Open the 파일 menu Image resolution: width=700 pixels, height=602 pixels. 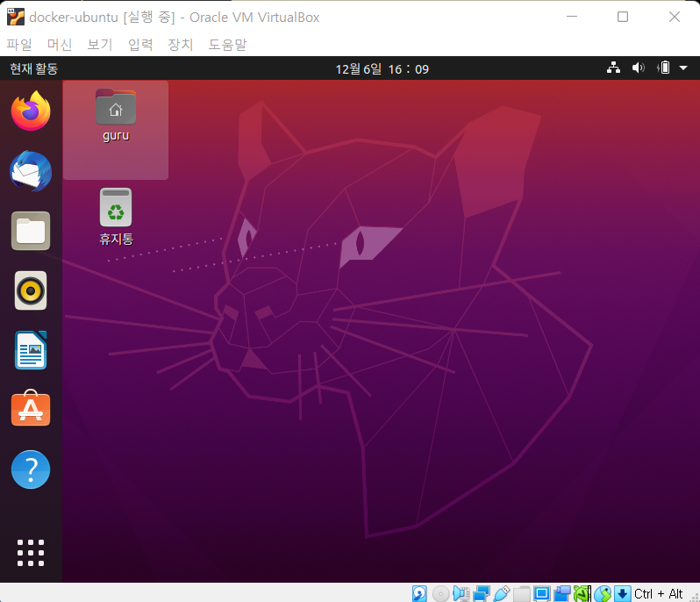[x=19, y=44]
